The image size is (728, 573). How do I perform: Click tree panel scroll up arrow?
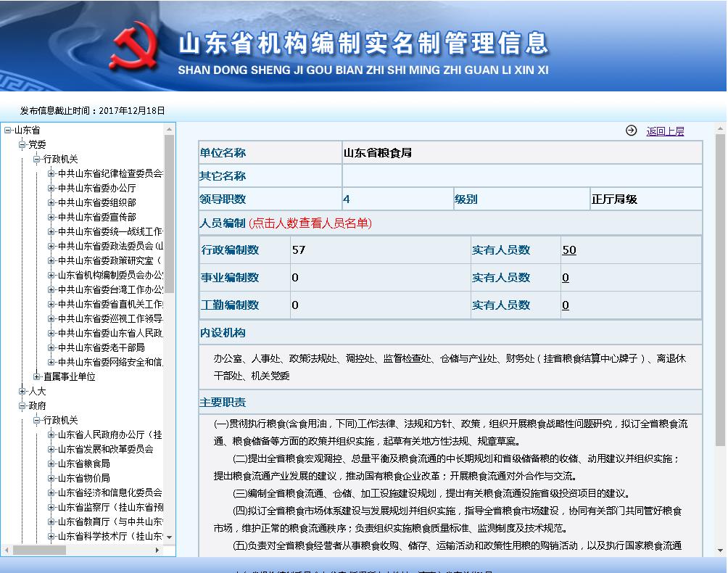pos(169,129)
